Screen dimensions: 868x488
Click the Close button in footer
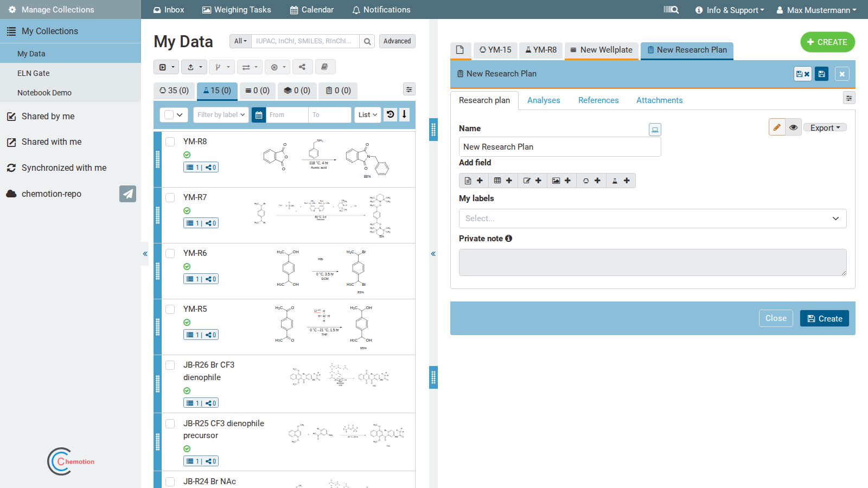click(776, 318)
